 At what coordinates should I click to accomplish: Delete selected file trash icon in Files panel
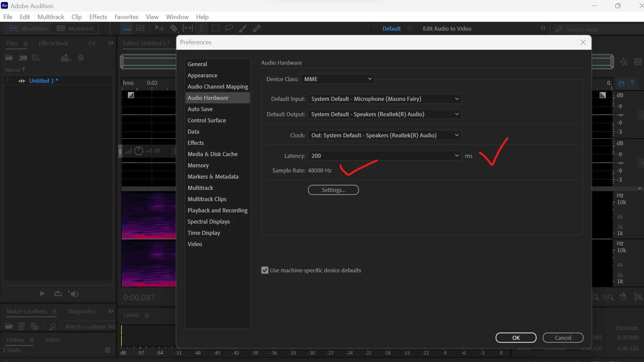coord(81,58)
